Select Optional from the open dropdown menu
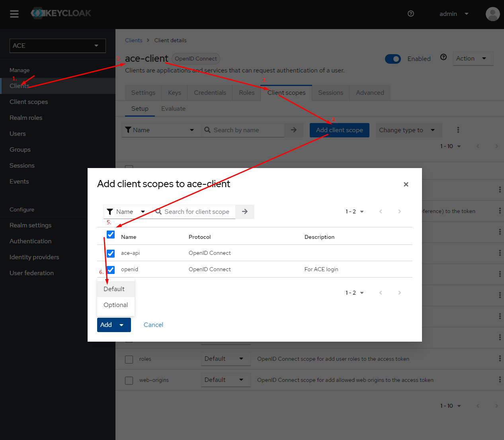 [x=115, y=305]
